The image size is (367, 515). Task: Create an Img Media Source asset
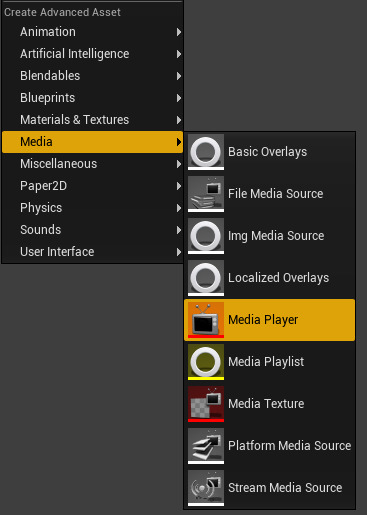click(x=269, y=236)
